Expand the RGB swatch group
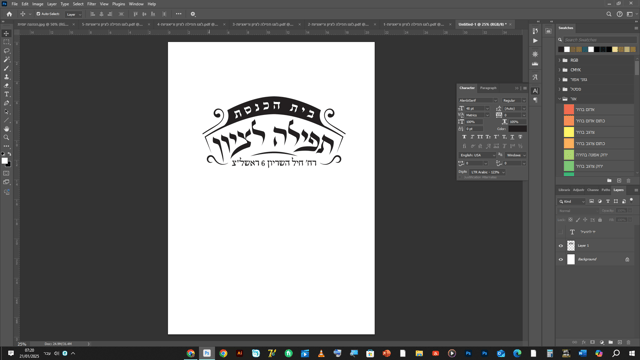This screenshot has height=360, width=640. [x=560, y=60]
